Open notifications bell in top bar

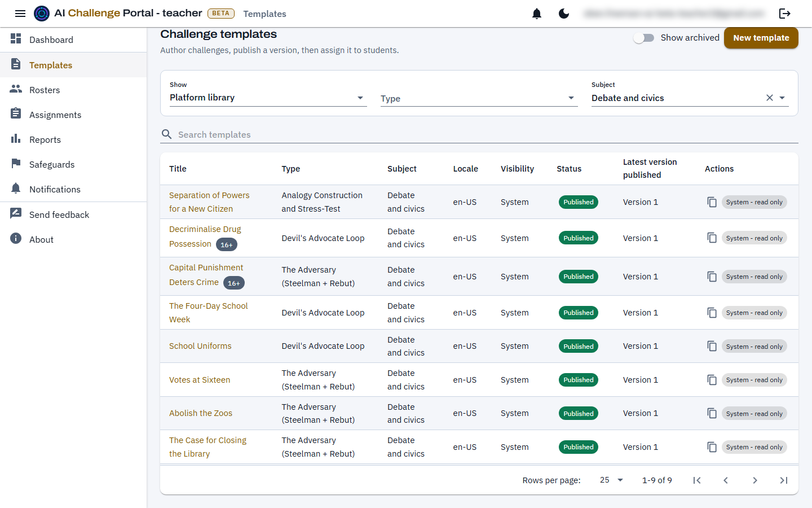coord(537,14)
